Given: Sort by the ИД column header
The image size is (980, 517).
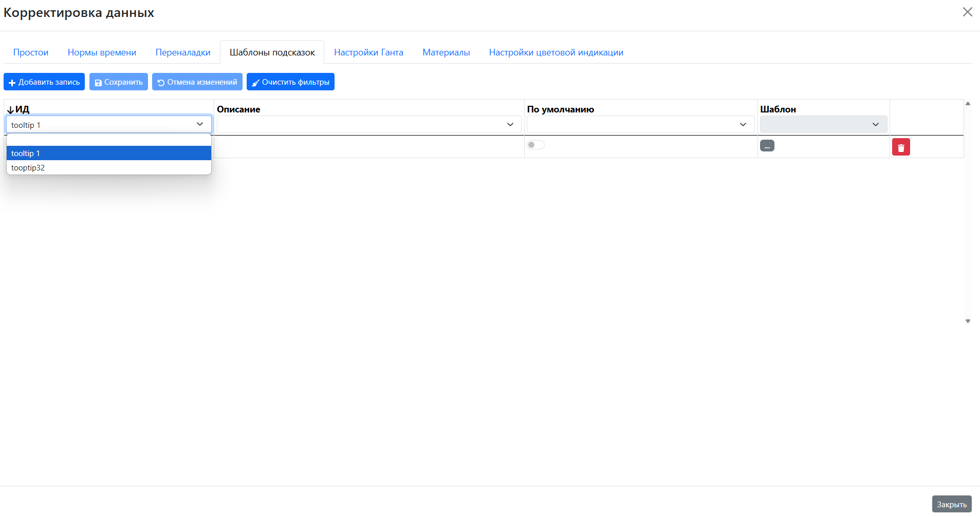Looking at the screenshot, I should pos(22,109).
